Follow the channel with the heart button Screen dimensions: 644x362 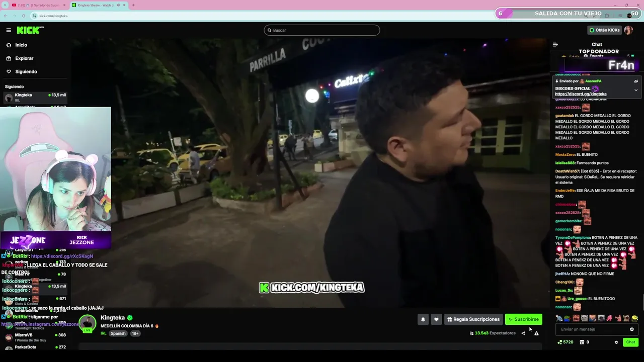pyautogui.click(x=436, y=319)
